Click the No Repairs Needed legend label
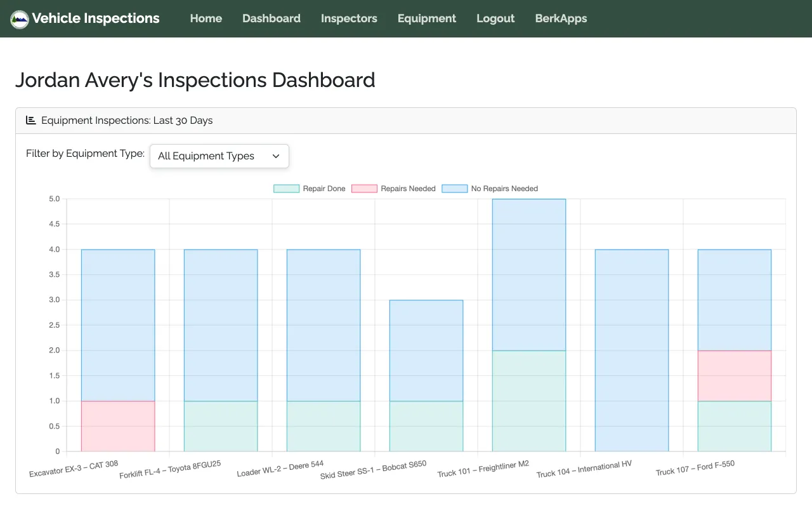This screenshot has width=812, height=508. 504,189
